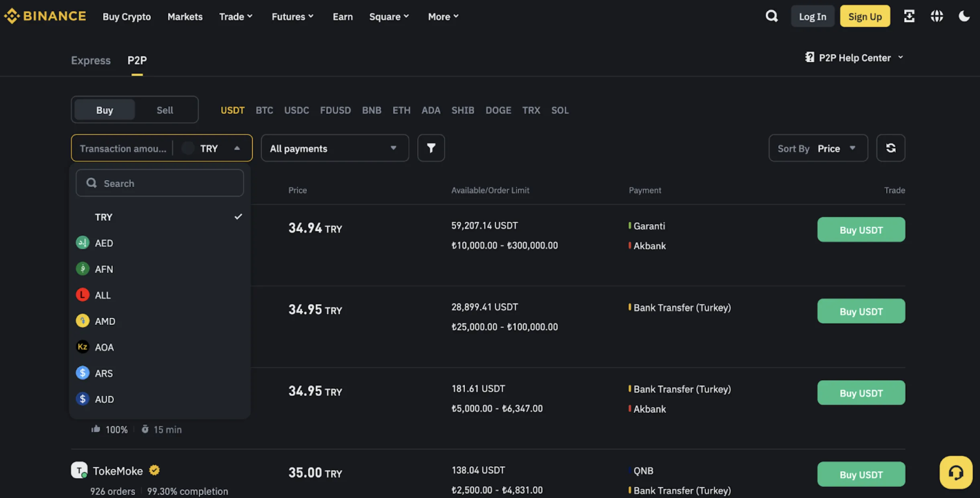This screenshot has width=980, height=498.
Task: Click the Transaction amount input
Action: pyautogui.click(x=123, y=148)
